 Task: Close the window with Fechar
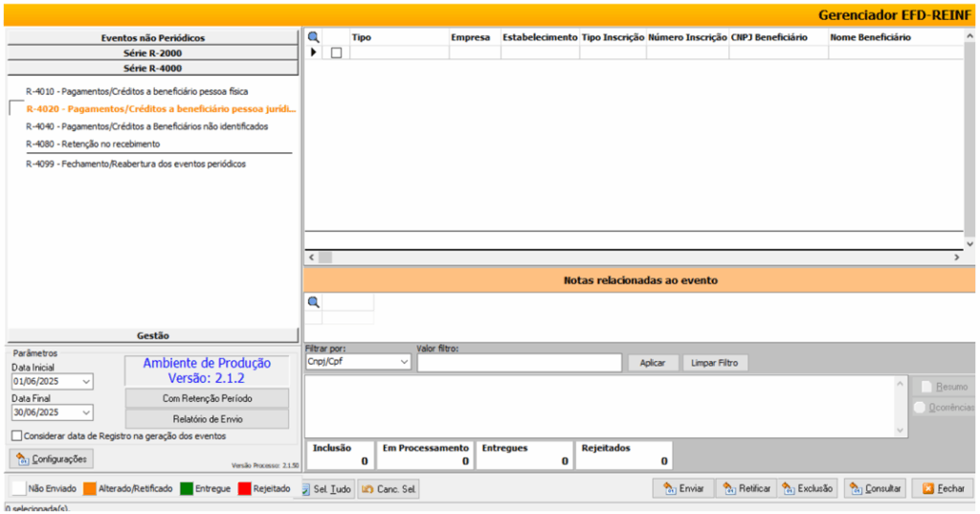[943, 488]
